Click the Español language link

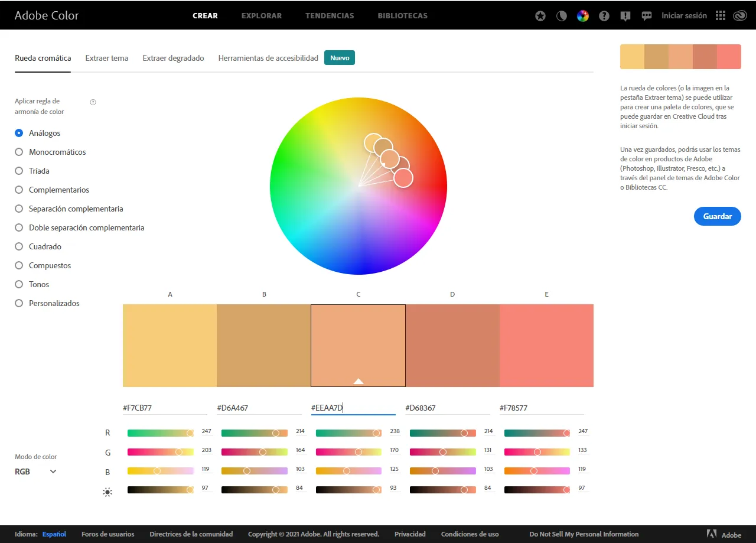pyautogui.click(x=54, y=534)
